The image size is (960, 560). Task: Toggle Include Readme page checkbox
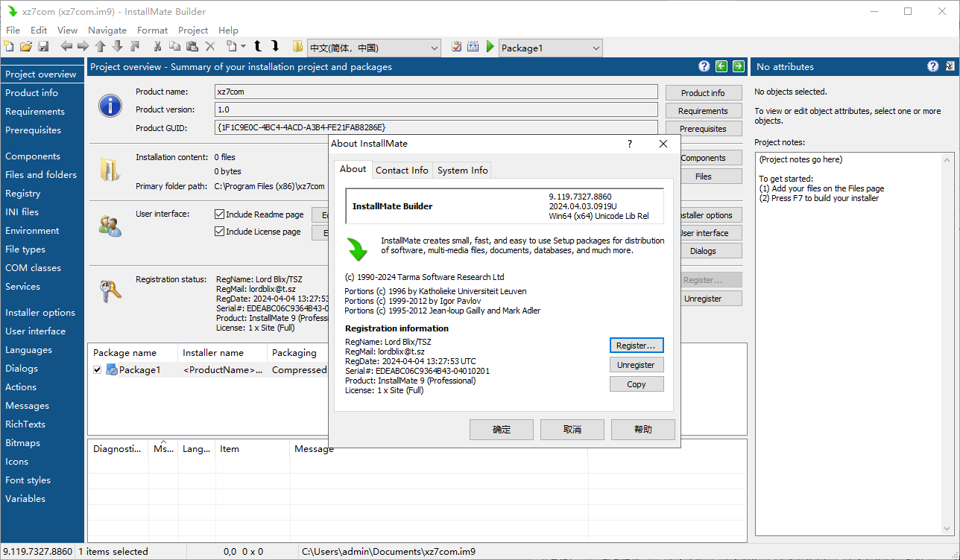(220, 214)
